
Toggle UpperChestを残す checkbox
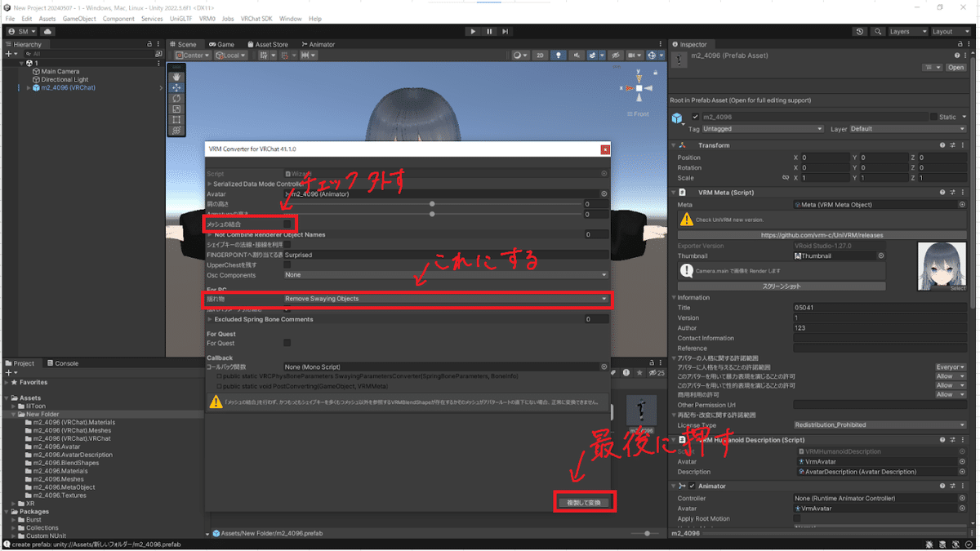(287, 264)
